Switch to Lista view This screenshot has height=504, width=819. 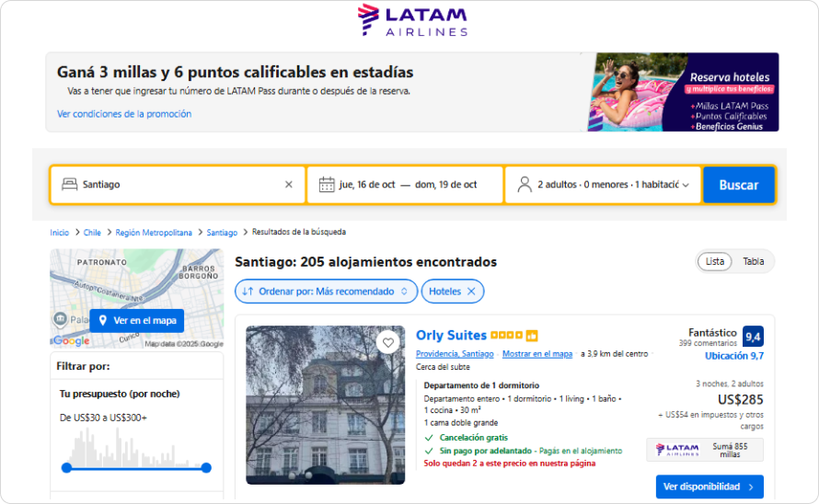[x=714, y=261]
